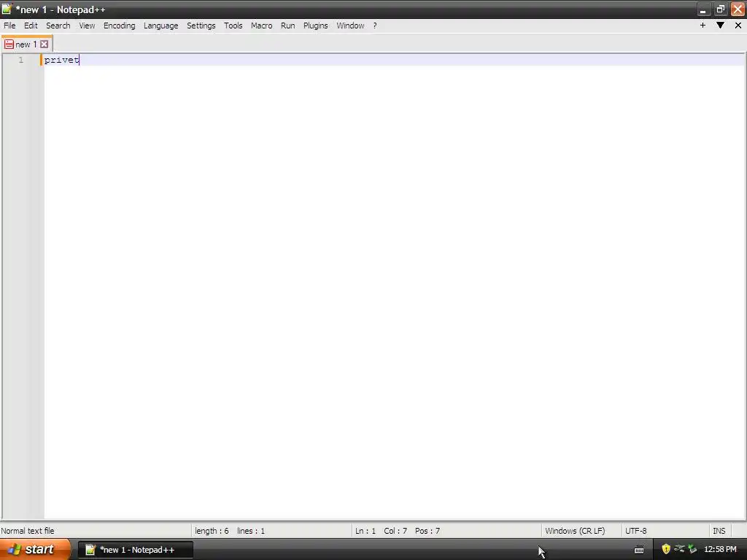
Task: Click the Windows start button
Action: pyautogui.click(x=35, y=550)
